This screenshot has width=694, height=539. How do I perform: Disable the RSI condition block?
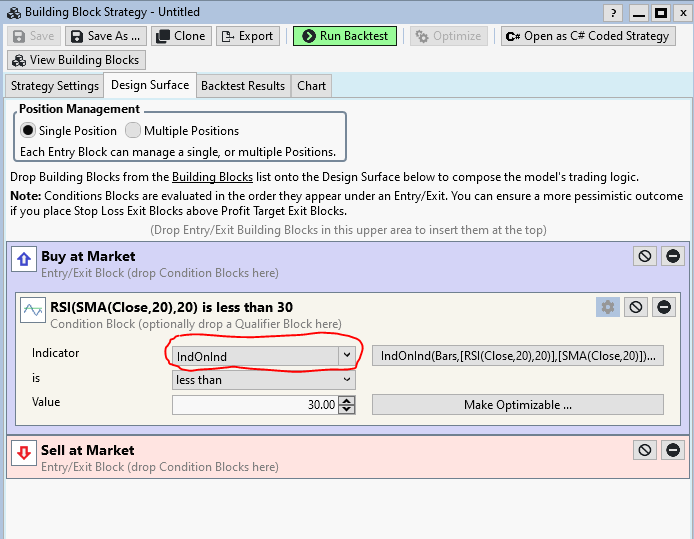click(636, 307)
